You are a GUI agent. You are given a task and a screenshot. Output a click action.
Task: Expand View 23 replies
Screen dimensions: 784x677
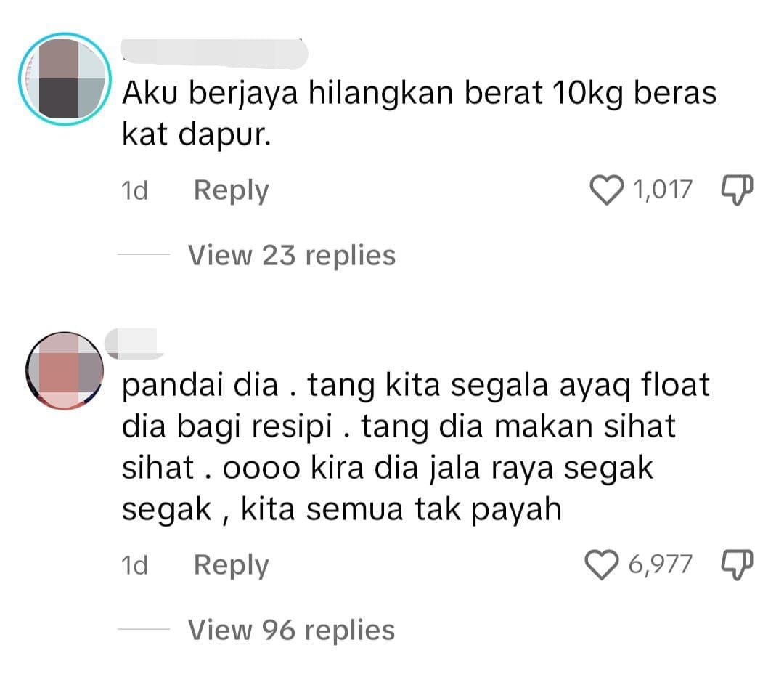pos(292,255)
